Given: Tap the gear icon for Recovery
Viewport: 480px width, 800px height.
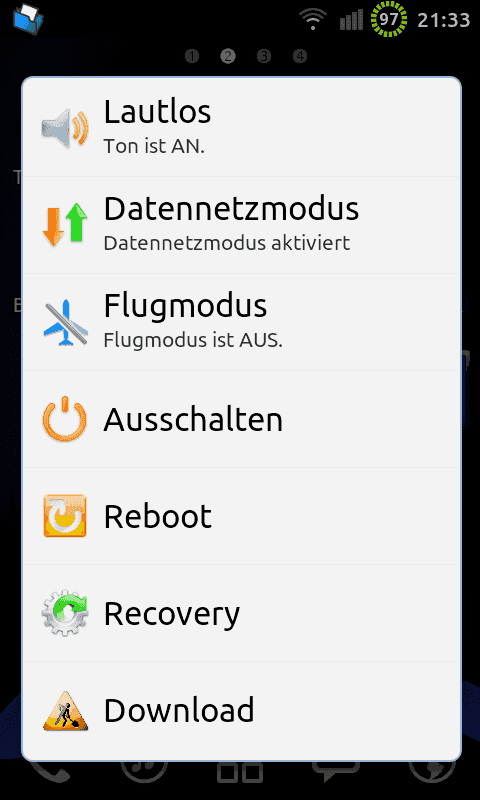Looking at the screenshot, I should pos(65,613).
